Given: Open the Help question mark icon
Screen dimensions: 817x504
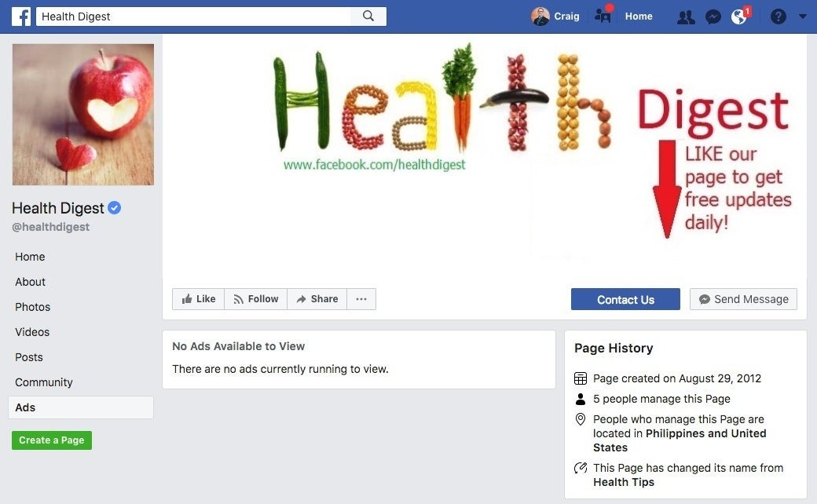Looking at the screenshot, I should [778, 16].
